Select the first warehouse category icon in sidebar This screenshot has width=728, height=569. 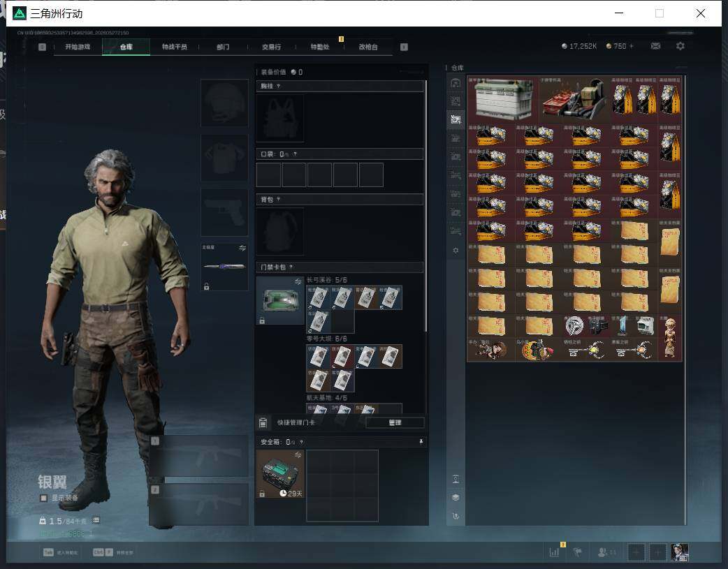click(456, 83)
